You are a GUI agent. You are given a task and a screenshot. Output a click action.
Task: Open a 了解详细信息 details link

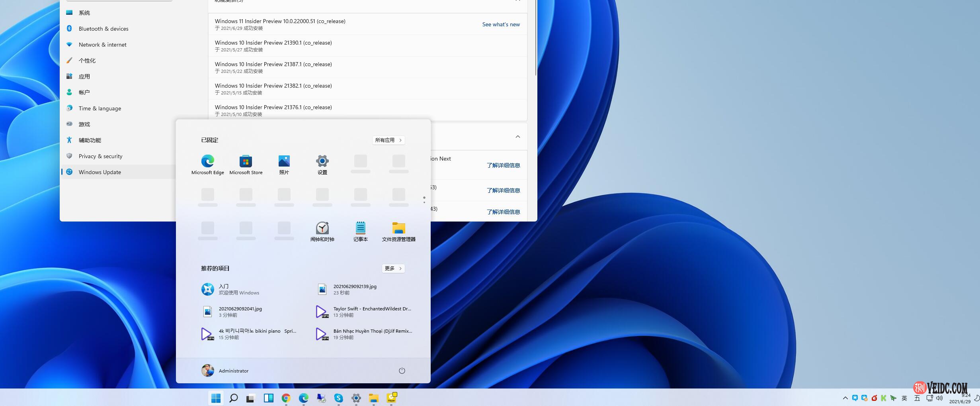click(503, 165)
